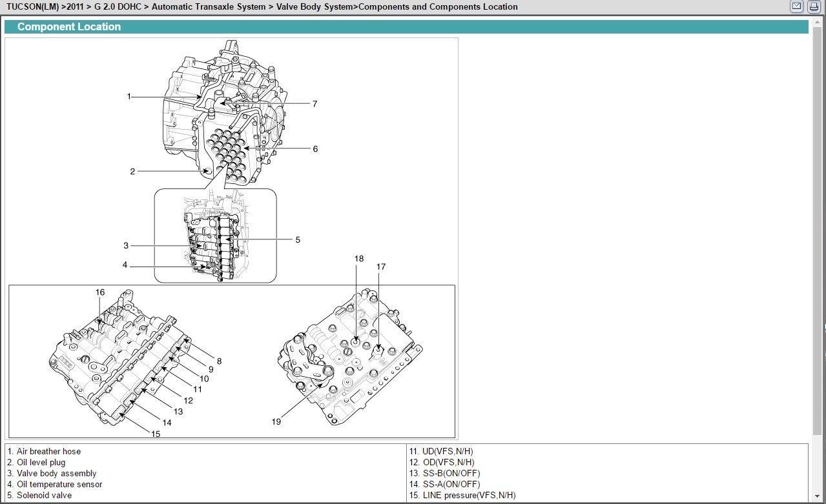Open the 2011 model year breadcrumb entry

click(73, 6)
